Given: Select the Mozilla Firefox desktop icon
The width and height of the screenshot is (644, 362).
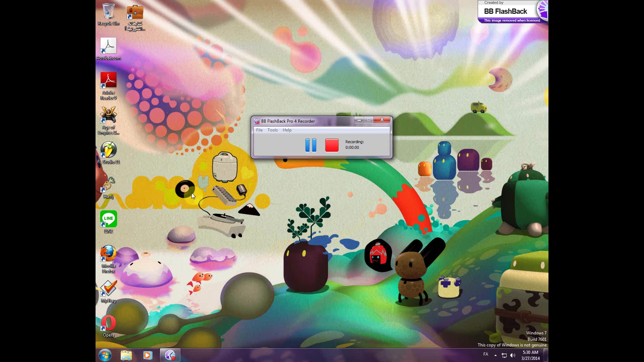Looking at the screenshot, I should tap(108, 259).
